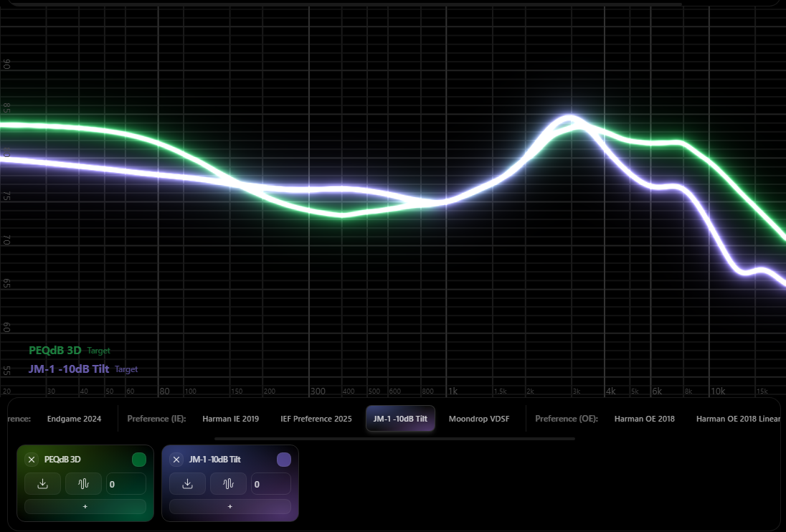Expand the plus bar on PEQdB 3D card
The width and height of the screenshot is (786, 532).
pos(85,506)
